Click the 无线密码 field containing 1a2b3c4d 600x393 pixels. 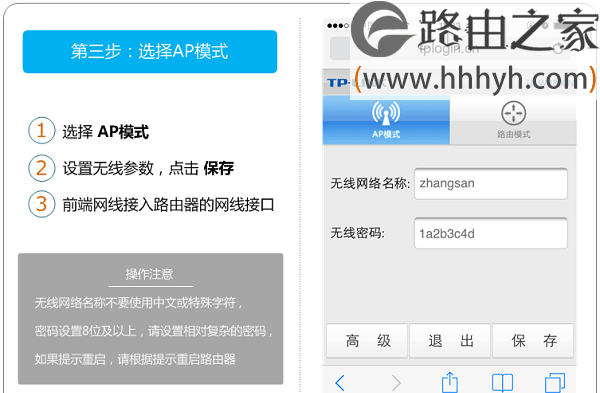tap(491, 233)
